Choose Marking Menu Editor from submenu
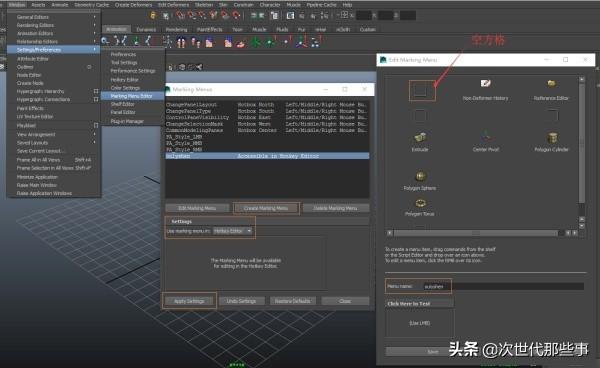Image resolution: width=600 pixels, height=368 pixels. point(132,96)
